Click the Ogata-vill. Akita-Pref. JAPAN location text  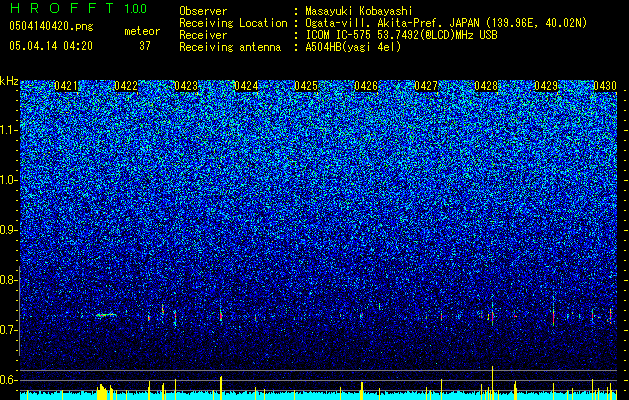pyautogui.click(x=446, y=23)
